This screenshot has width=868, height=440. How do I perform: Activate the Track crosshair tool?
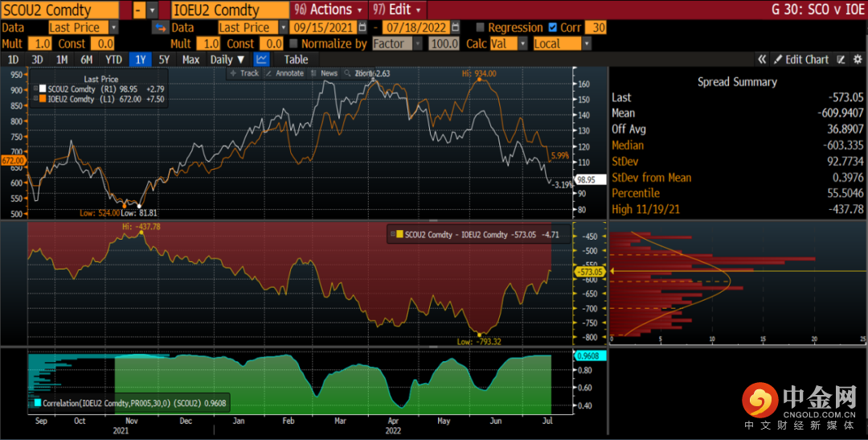(x=244, y=73)
